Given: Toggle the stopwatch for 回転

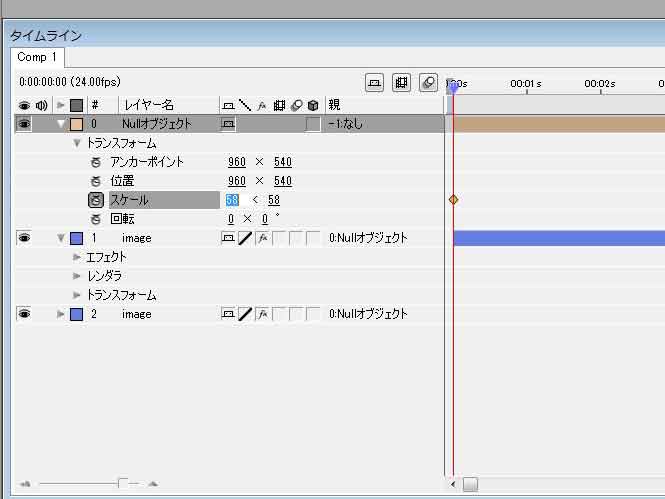Looking at the screenshot, I should click(96, 219).
